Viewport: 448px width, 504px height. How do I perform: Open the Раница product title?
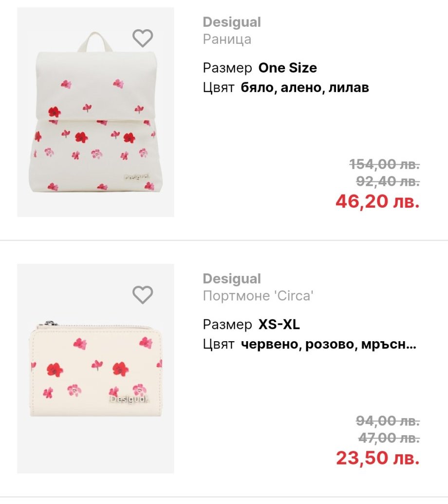click(x=227, y=39)
